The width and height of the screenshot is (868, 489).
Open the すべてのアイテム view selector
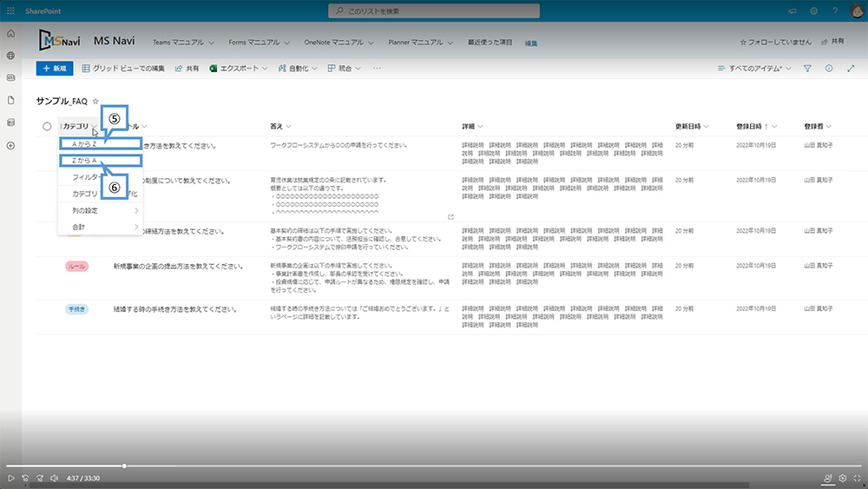pyautogui.click(x=754, y=69)
